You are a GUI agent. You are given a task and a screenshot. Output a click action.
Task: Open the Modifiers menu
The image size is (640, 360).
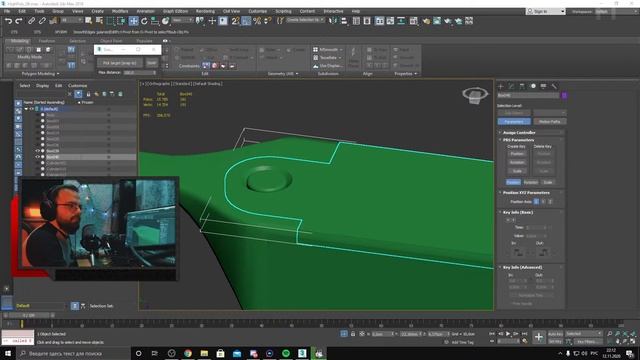[x=120, y=11]
